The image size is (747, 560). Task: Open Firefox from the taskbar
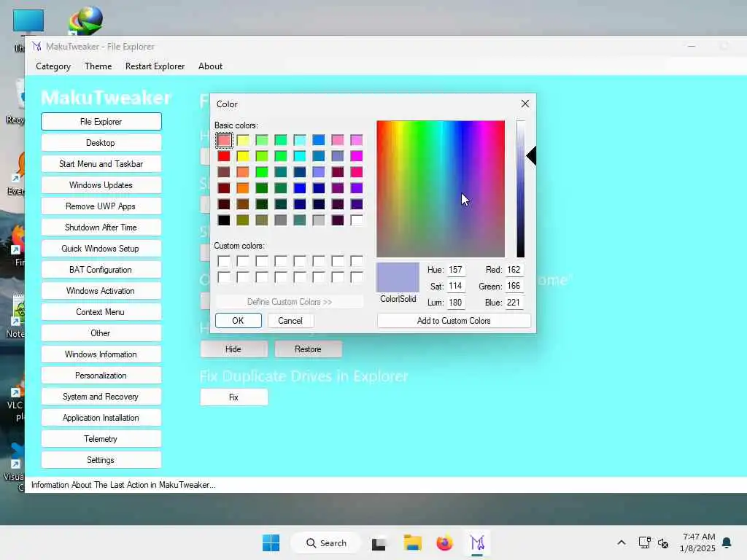(x=444, y=542)
